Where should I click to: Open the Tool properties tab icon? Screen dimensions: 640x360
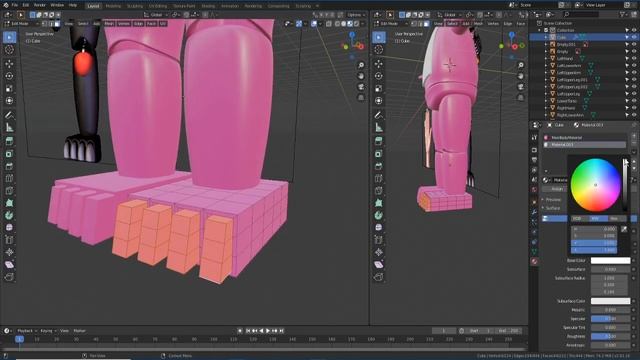click(534, 138)
